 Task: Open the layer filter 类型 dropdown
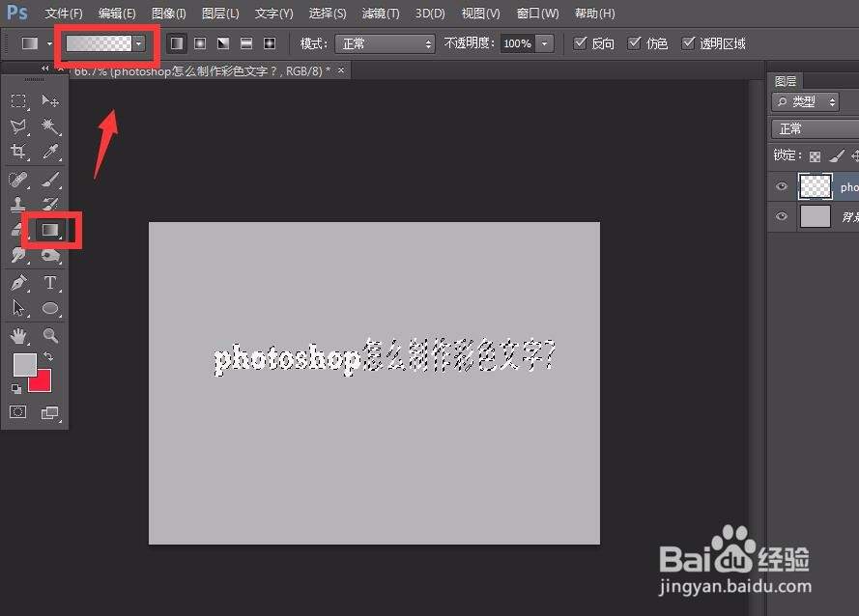coord(805,101)
